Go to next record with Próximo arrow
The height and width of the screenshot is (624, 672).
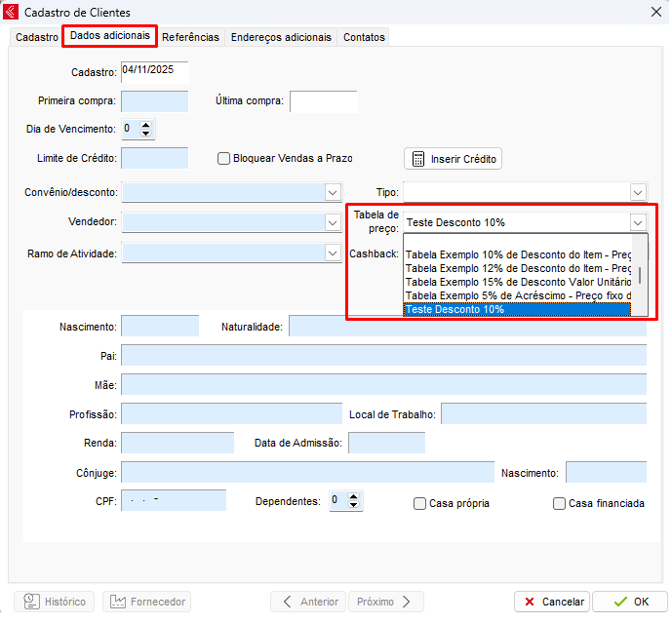click(x=407, y=602)
